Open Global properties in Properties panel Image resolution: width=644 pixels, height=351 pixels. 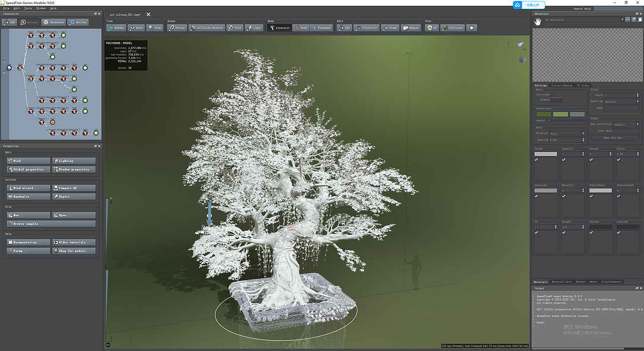click(x=29, y=169)
